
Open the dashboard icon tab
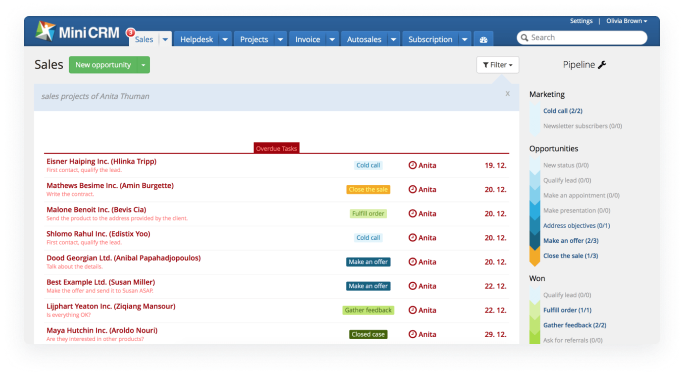point(483,40)
